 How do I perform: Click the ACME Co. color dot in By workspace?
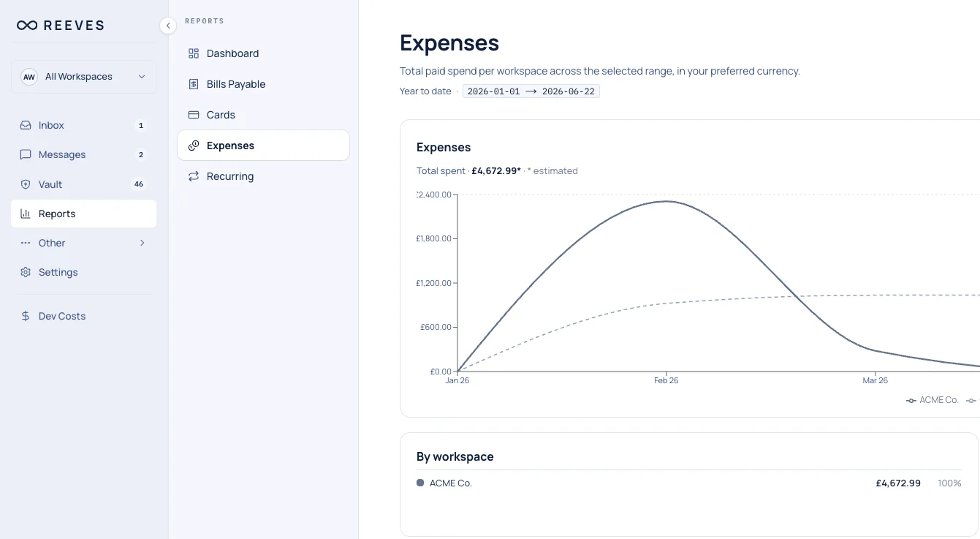(x=420, y=483)
